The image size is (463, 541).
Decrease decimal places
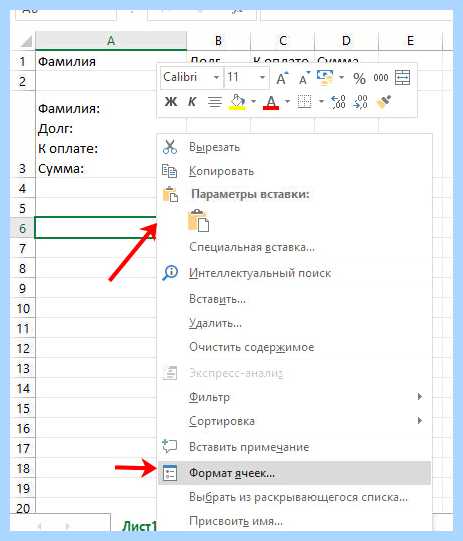click(360, 102)
